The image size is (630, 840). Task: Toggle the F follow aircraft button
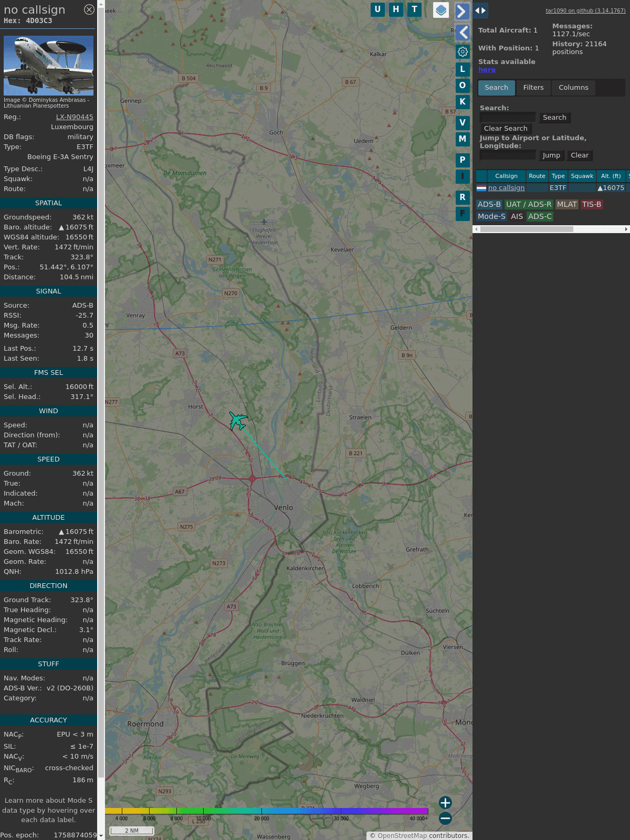click(x=463, y=214)
